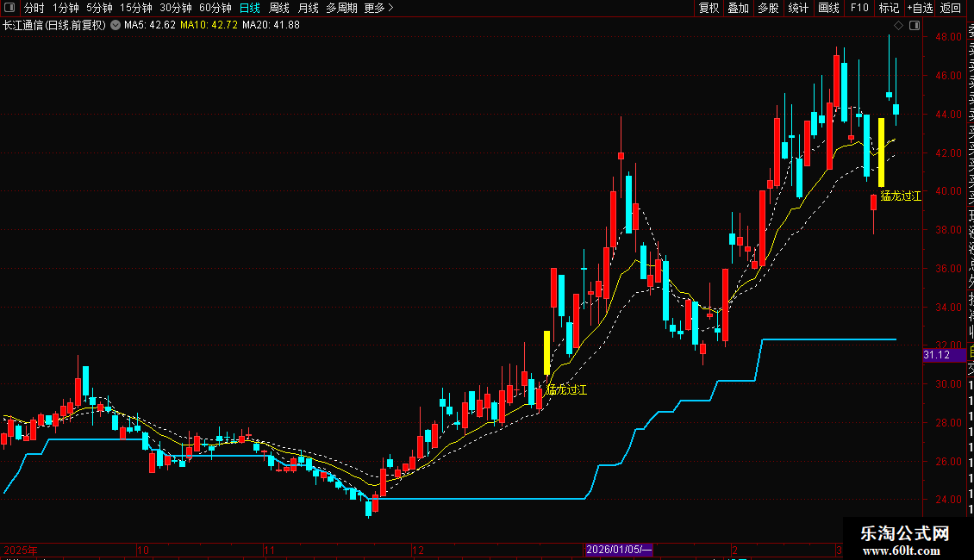Screen dimensions: 974x560
Task: Click the MA20: 41.88 indicator value
Action: [x=271, y=26]
